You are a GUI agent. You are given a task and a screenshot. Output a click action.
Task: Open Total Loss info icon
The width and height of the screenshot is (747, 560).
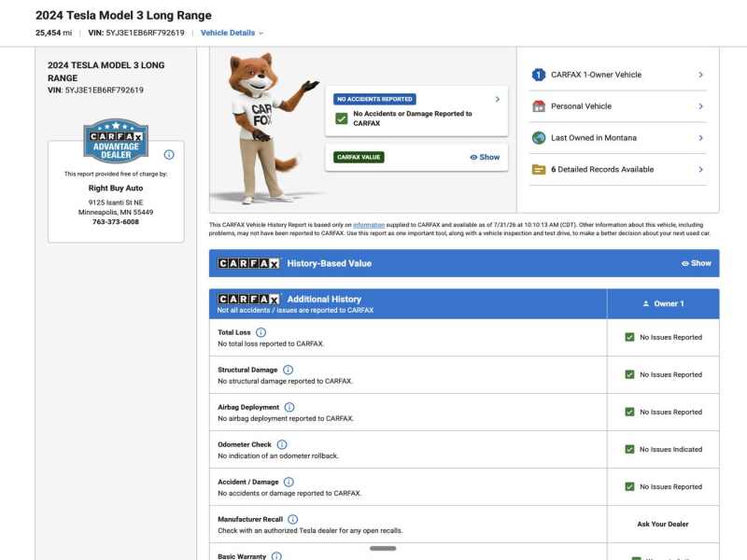click(261, 332)
